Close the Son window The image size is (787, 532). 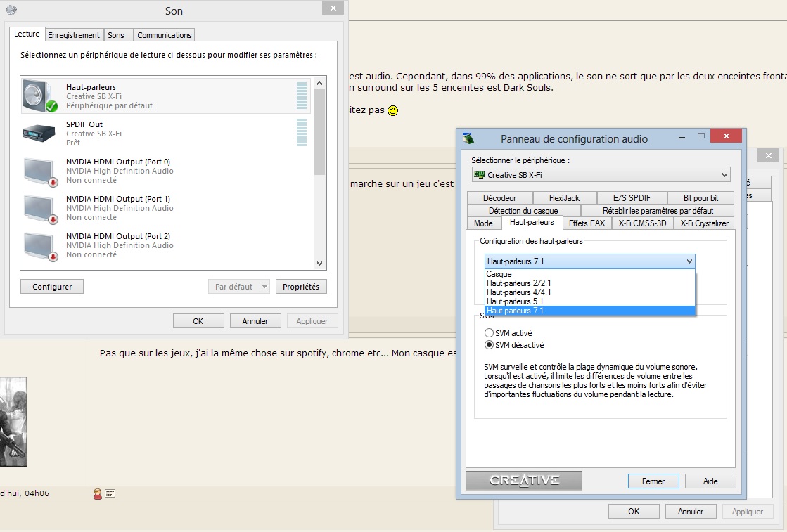click(x=333, y=8)
